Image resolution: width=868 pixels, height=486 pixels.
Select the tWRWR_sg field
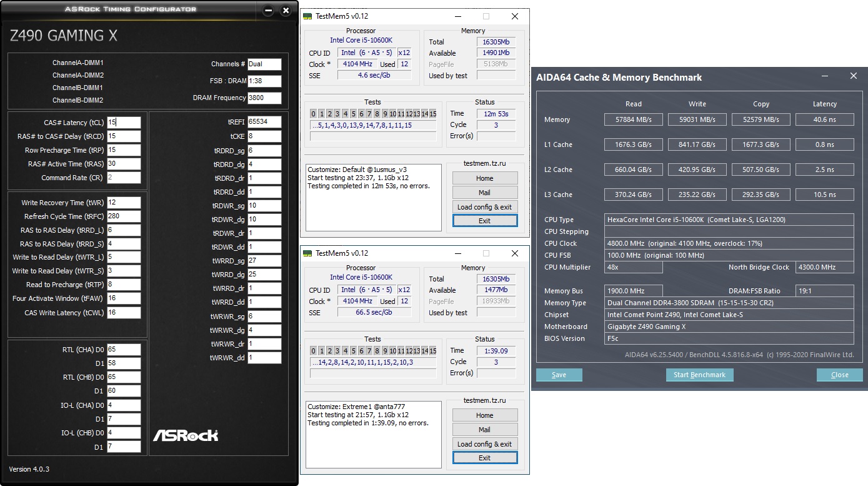[264, 316]
